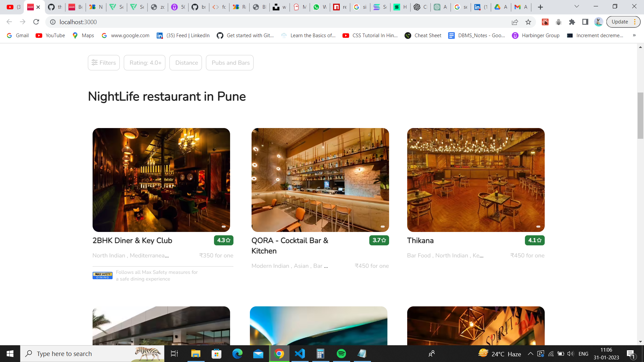Click the Windows search box

(x=84, y=354)
